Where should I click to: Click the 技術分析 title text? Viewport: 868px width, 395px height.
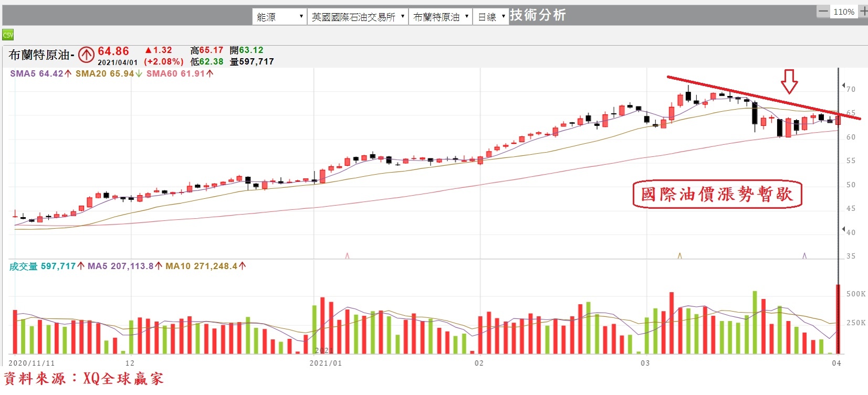pyautogui.click(x=538, y=15)
